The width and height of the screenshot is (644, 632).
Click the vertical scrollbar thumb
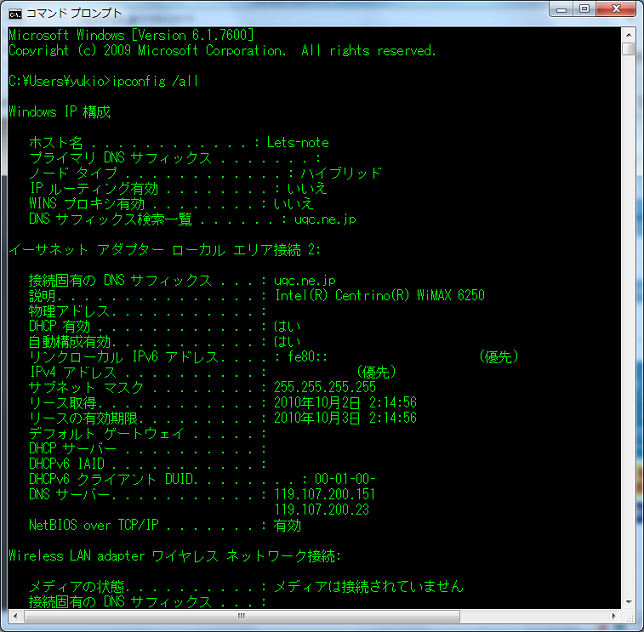coord(627,49)
